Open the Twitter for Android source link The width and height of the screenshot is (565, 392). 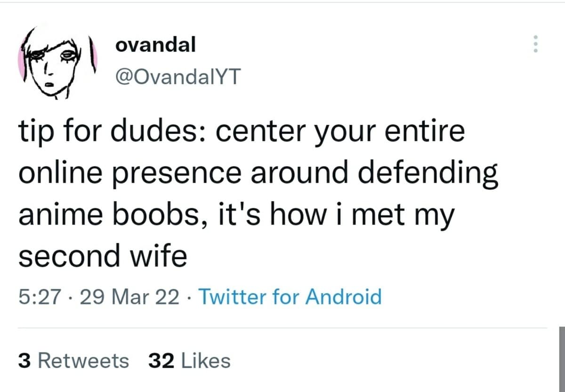point(290,297)
